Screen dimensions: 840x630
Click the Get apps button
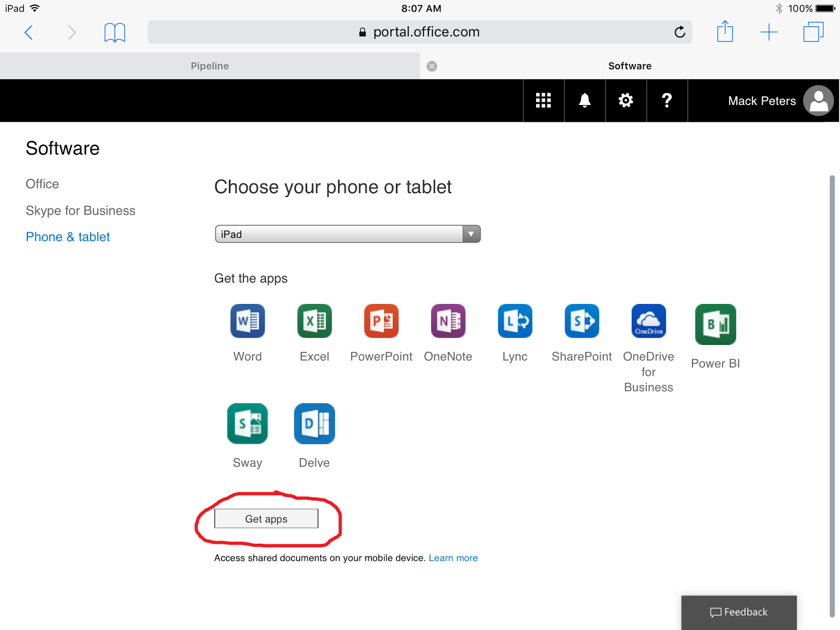coord(266,519)
